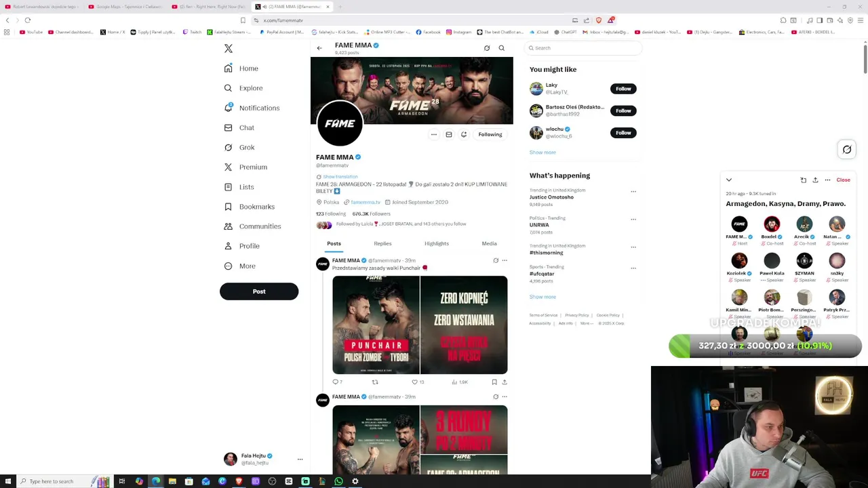View the 676.3K Followers list
This screenshot has height=488, width=868.
372,213
